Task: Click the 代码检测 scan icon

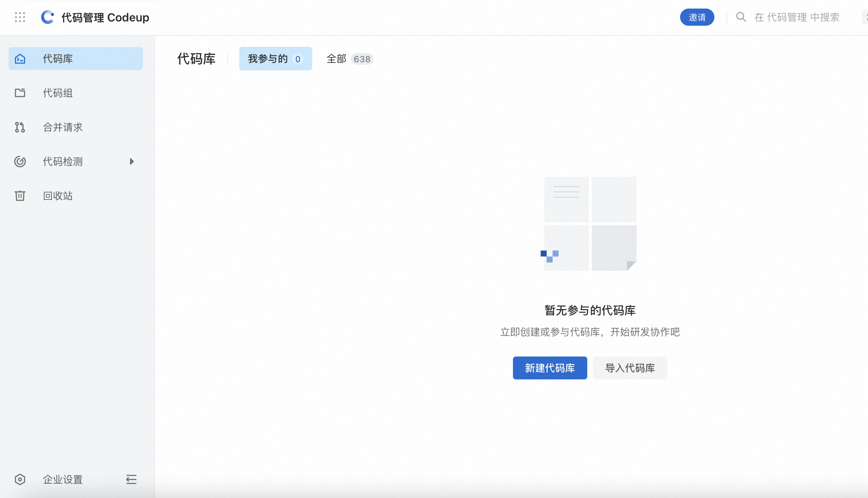Action: (20, 161)
